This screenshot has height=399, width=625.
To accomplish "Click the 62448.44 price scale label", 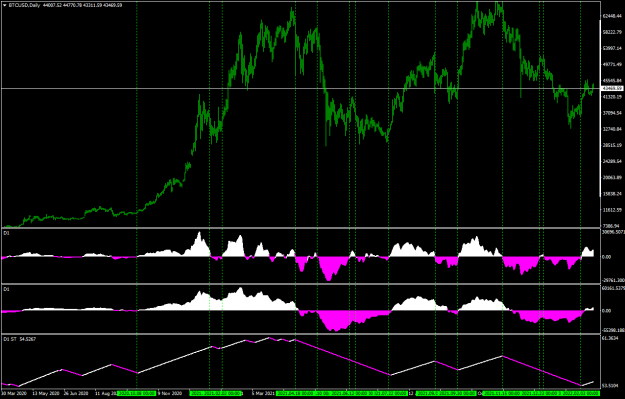I will (613, 16).
